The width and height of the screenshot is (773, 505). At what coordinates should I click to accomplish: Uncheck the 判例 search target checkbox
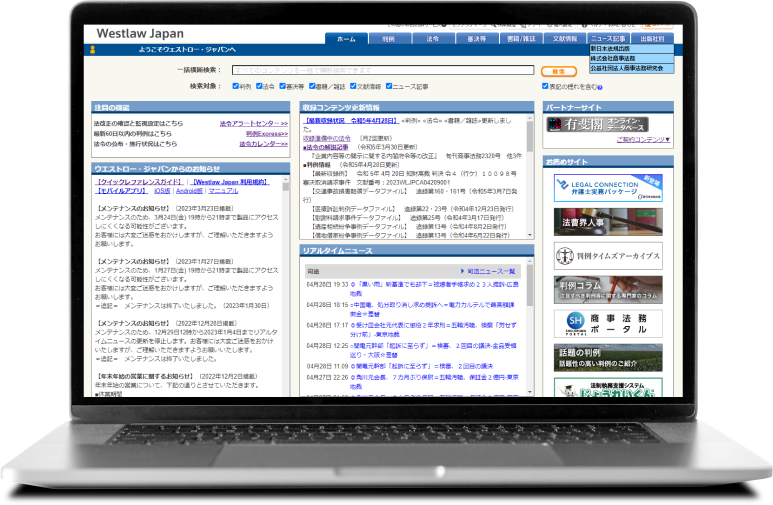(x=236, y=87)
